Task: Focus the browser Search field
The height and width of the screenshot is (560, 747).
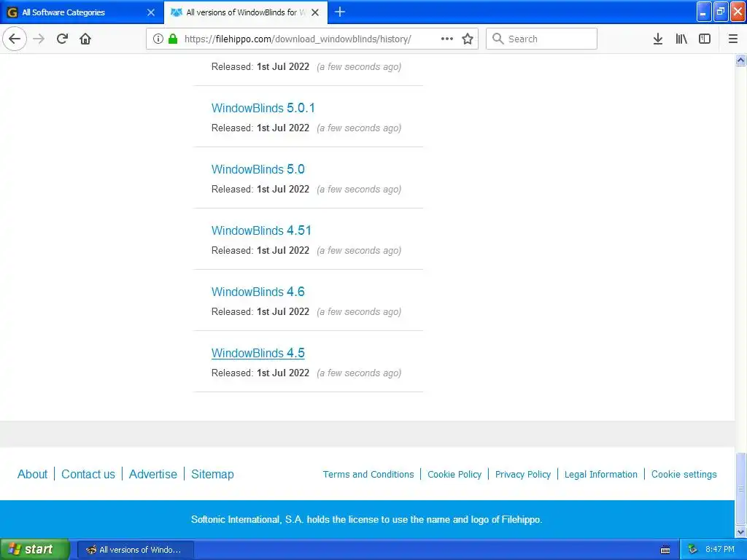Action: 541,39
